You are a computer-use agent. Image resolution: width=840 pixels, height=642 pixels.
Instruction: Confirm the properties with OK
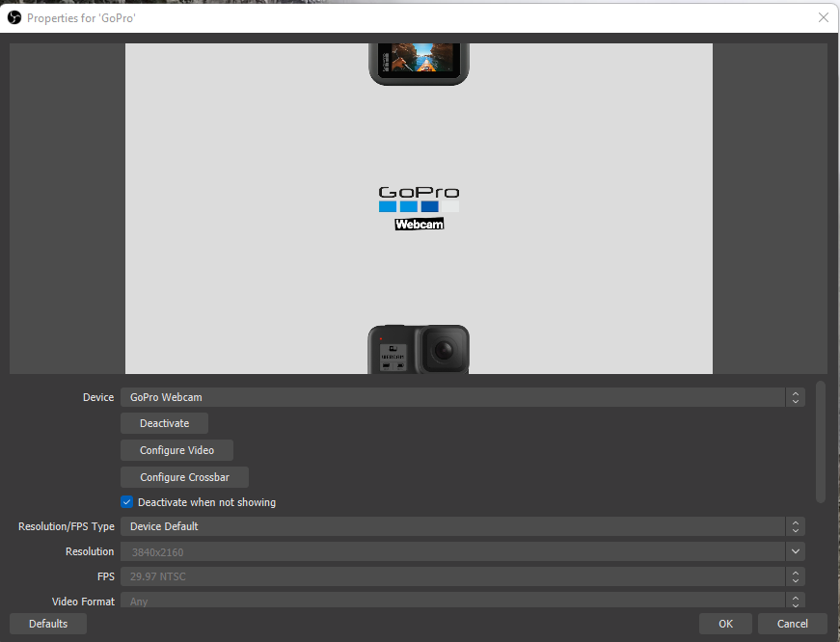click(725, 624)
